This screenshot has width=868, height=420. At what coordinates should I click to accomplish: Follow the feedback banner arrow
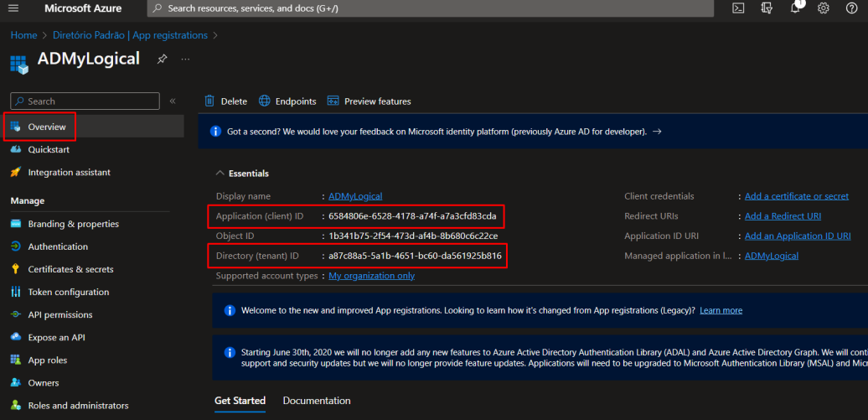click(657, 132)
